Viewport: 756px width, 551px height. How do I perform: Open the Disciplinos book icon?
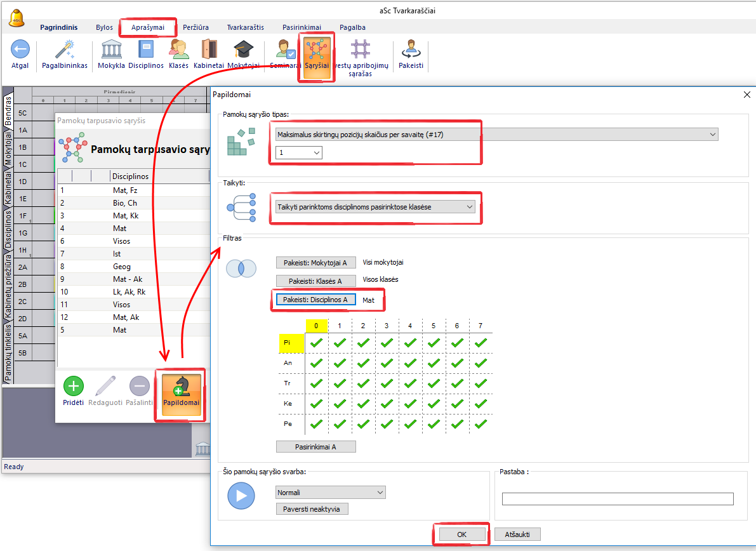click(x=146, y=50)
